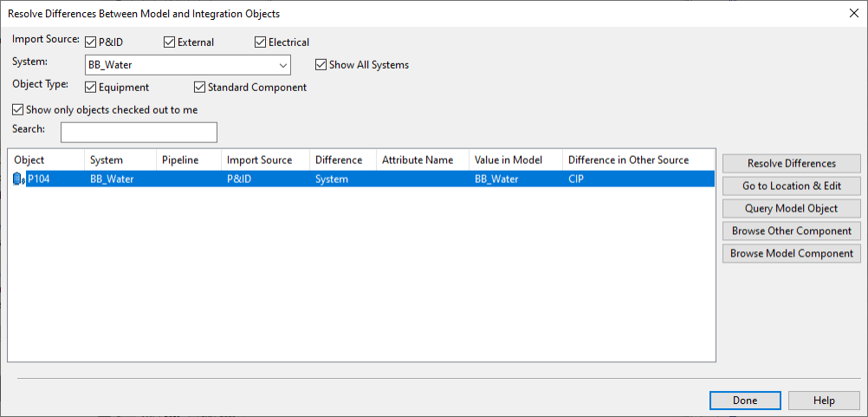Toggle the External import source checkbox
Viewport: 868px width, 417px height.
(169, 42)
